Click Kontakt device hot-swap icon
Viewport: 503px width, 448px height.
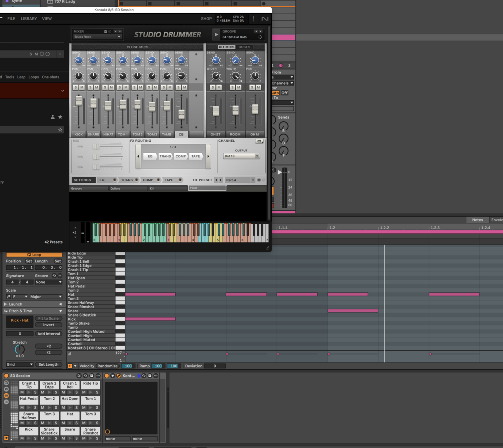(144, 376)
